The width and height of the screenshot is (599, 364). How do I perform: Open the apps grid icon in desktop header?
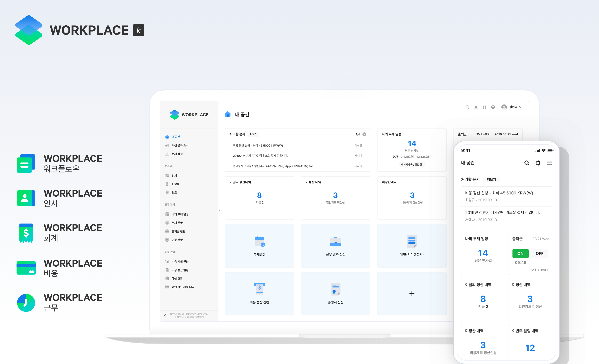tap(484, 107)
